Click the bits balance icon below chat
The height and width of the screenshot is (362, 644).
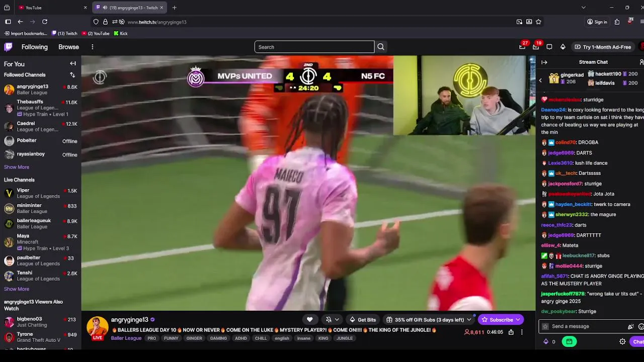pyautogui.click(x=546, y=341)
